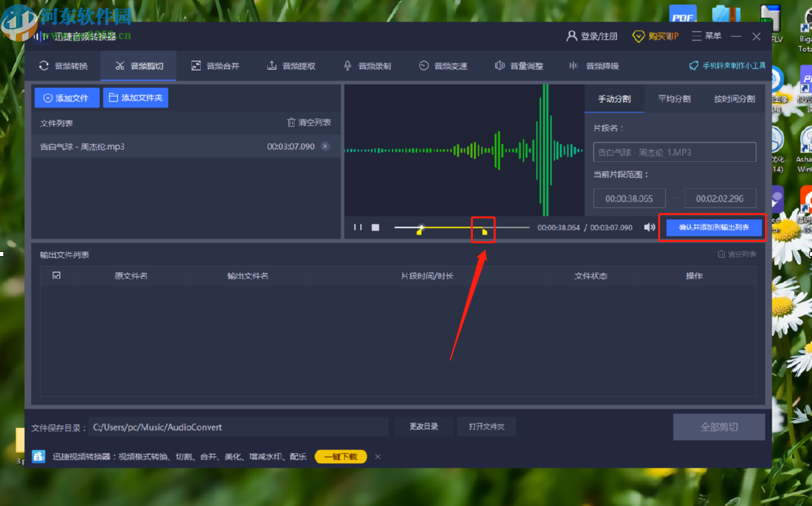Open the 音量调整 tab

pos(518,66)
